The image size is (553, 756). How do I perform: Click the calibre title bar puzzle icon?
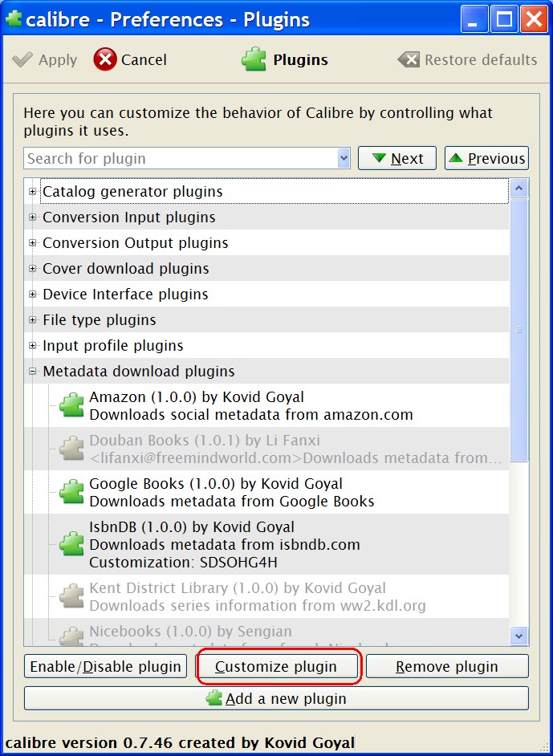[x=14, y=18]
